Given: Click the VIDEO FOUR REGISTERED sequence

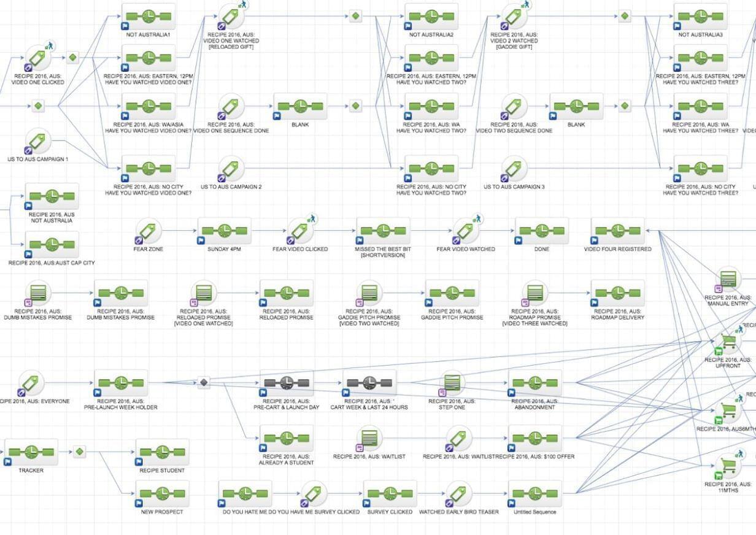Looking at the screenshot, I should 617,231.
